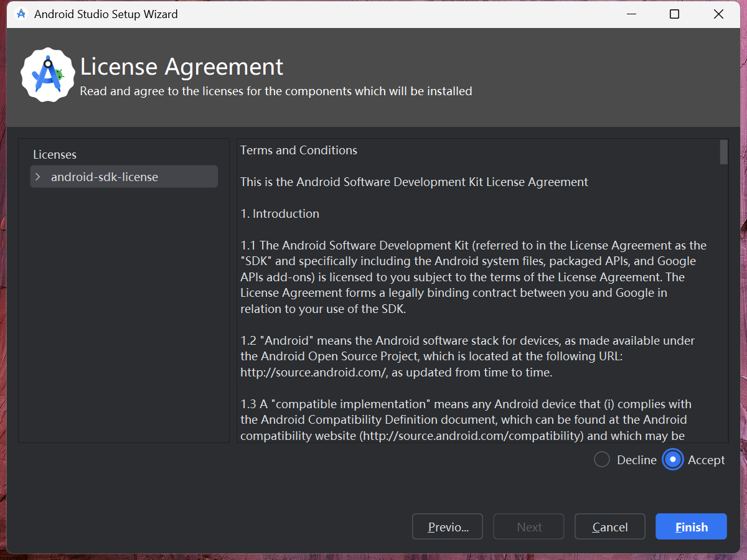
Task: Close the Setup Wizard window
Action: (x=718, y=14)
